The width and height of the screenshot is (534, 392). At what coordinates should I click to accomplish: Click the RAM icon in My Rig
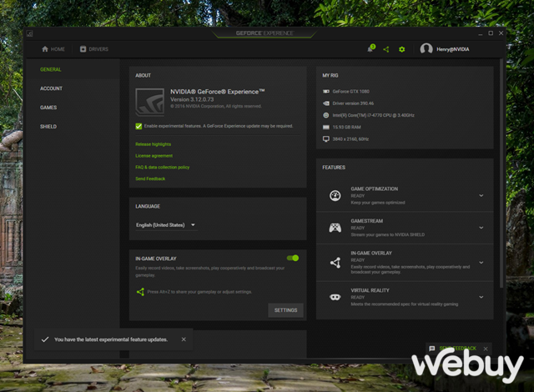coord(326,127)
